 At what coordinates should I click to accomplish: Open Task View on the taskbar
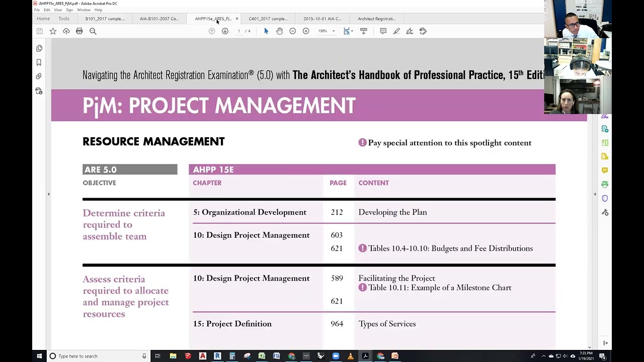(157, 356)
